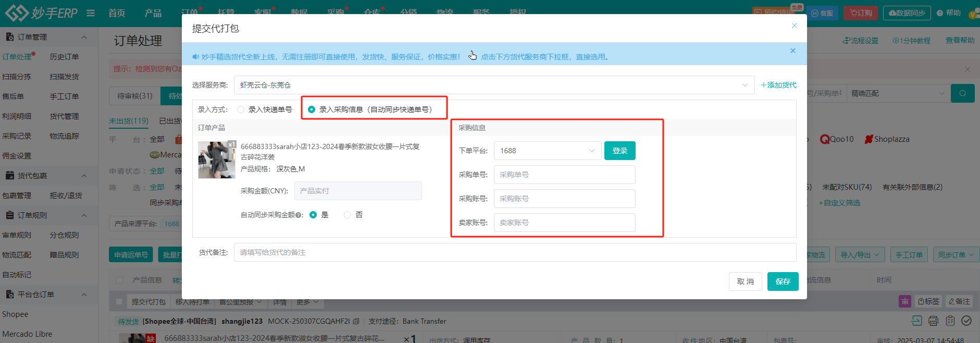The height and width of the screenshot is (343, 980).
Task: Click the 妙手ERP logo
Action: 42,13
